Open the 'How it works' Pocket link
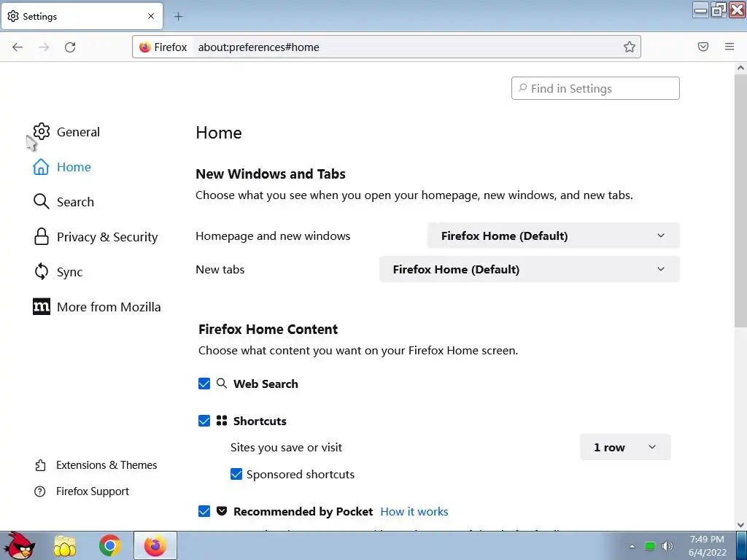The image size is (747, 560). point(414,511)
